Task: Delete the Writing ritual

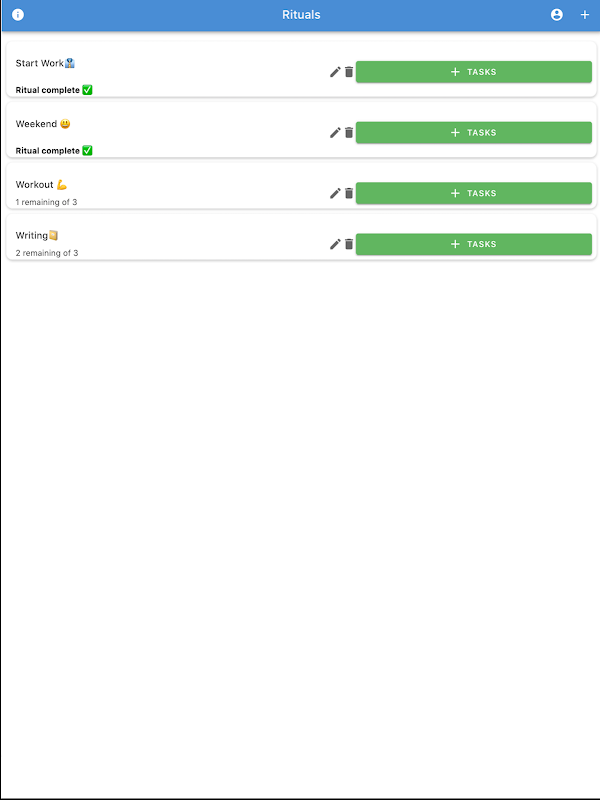Action: point(349,244)
